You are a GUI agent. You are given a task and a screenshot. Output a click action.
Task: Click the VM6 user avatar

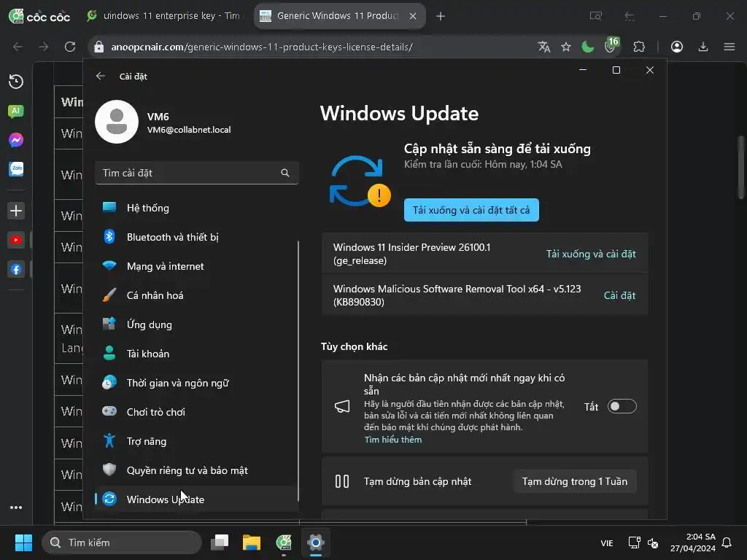pyautogui.click(x=117, y=122)
